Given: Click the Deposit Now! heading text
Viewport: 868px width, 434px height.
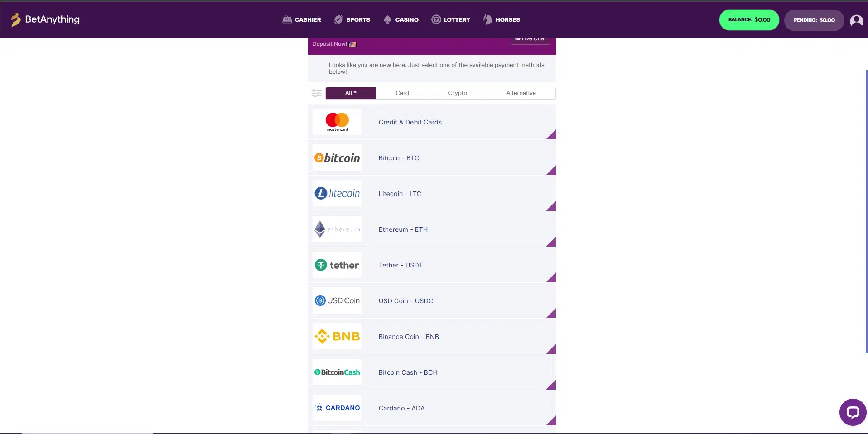Looking at the screenshot, I should tap(330, 44).
